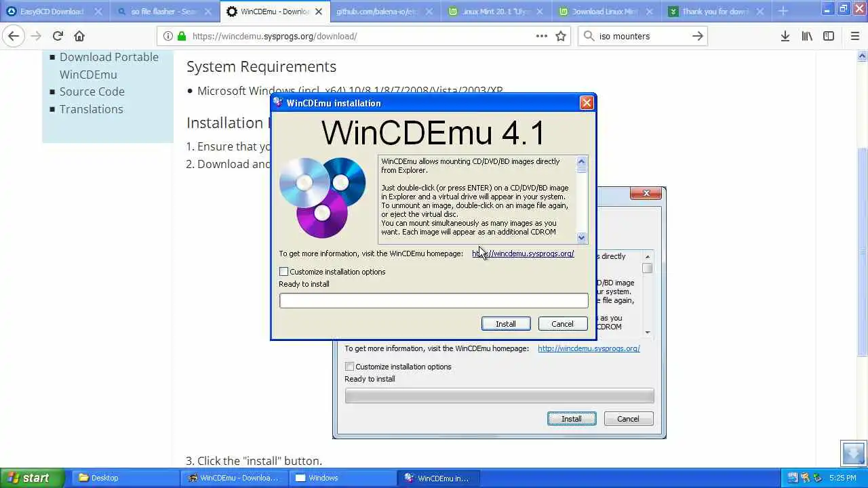Click the installer description scroll down arrow
The width and height of the screenshot is (868, 488).
tap(581, 237)
